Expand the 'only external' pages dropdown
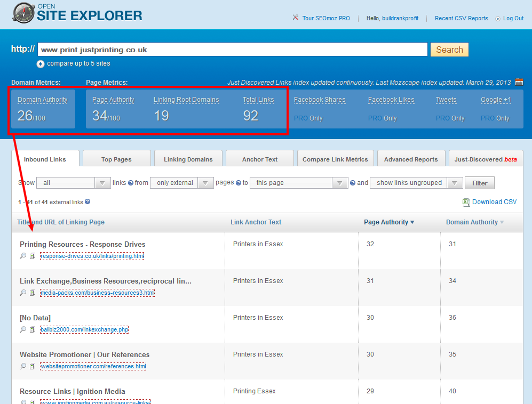This screenshot has height=404, width=532. click(x=182, y=183)
